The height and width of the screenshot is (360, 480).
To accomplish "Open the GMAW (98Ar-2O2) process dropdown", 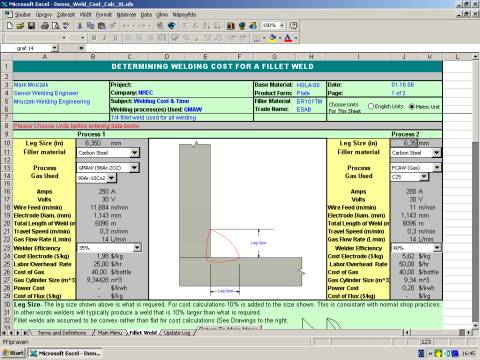I will 134,167.
